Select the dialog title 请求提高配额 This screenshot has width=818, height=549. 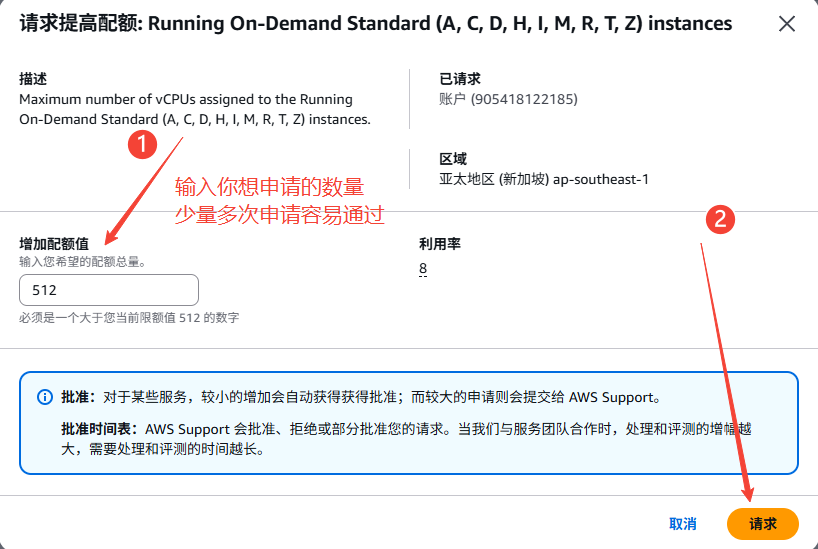click(80, 23)
